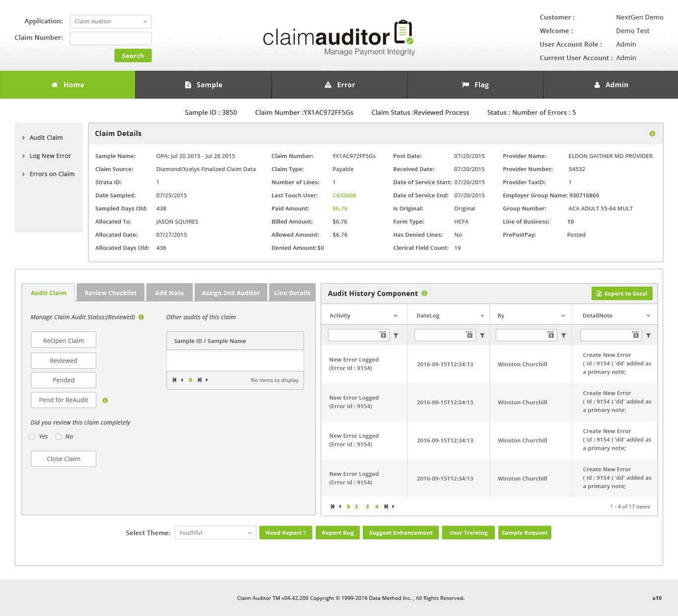Click the Sample Request button
The image size is (678, 616).
coord(525,533)
